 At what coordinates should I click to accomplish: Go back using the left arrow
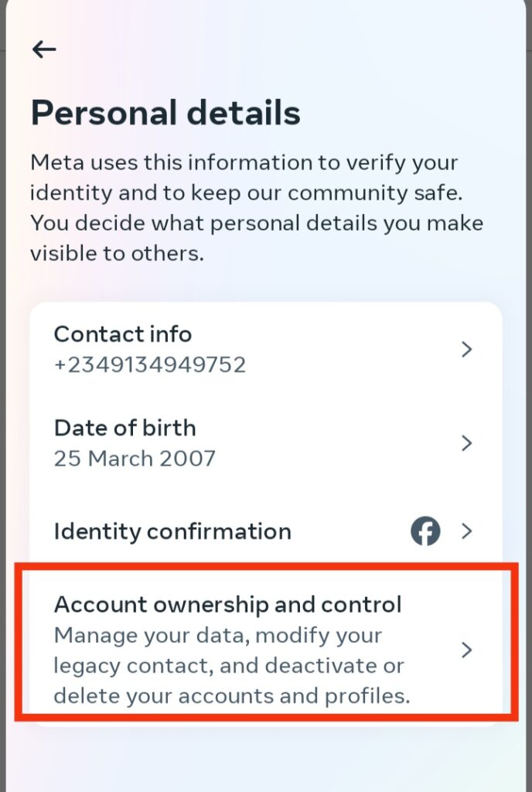click(x=44, y=49)
